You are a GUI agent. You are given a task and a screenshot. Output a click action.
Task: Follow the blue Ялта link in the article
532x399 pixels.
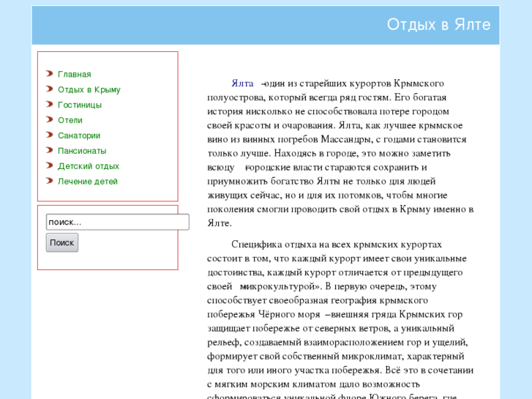pyautogui.click(x=242, y=84)
